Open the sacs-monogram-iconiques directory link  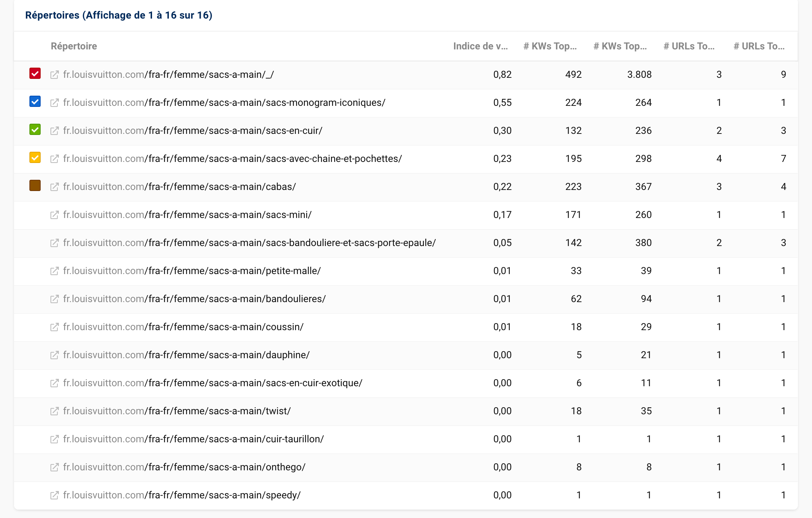[x=224, y=103]
